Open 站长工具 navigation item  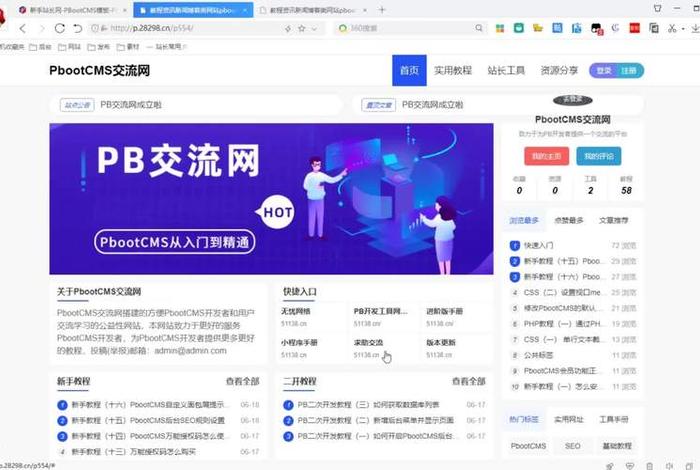point(506,71)
